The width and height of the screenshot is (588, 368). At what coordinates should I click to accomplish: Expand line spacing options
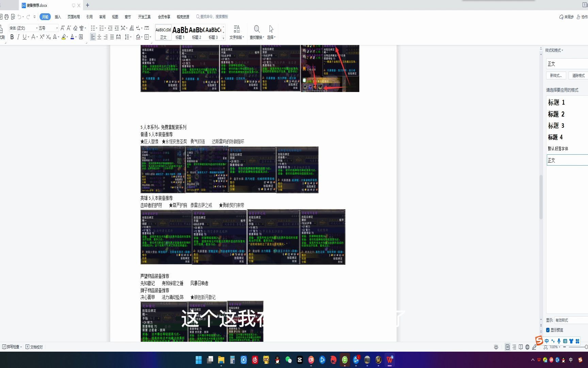(131, 37)
